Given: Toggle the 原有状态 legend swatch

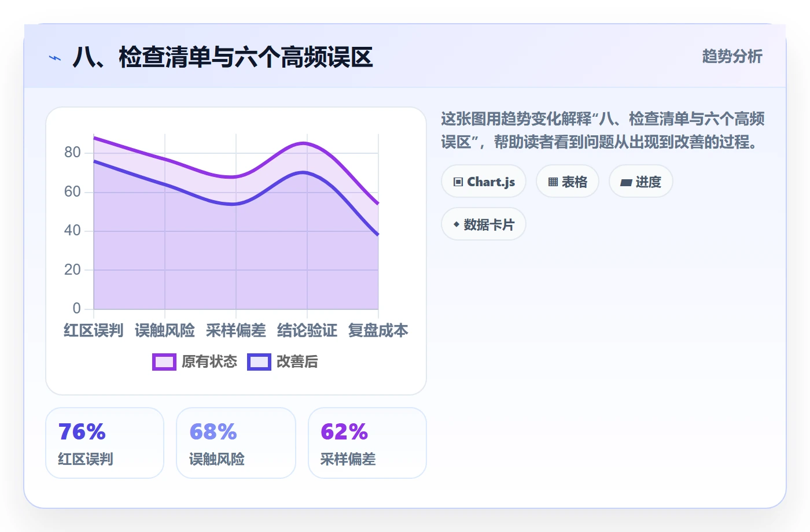Looking at the screenshot, I should coord(164,362).
